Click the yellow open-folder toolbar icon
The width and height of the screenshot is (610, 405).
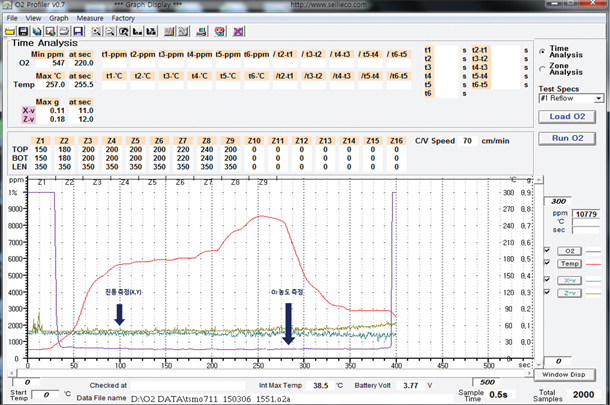point(9,31)
